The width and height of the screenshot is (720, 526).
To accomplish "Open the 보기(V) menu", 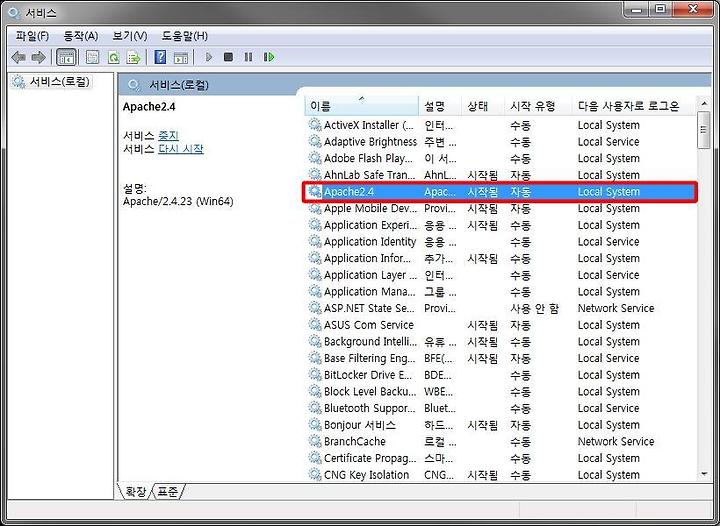I will (x=130, y=36).
